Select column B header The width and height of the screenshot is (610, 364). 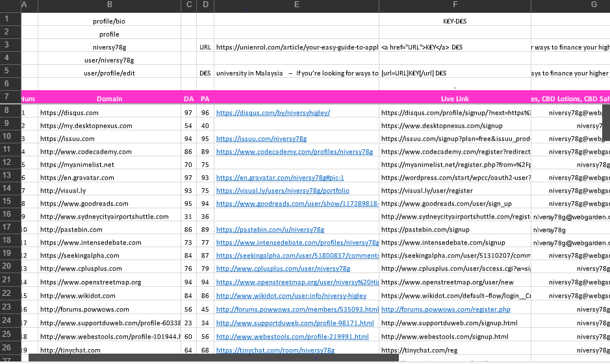tap(109, 5)
